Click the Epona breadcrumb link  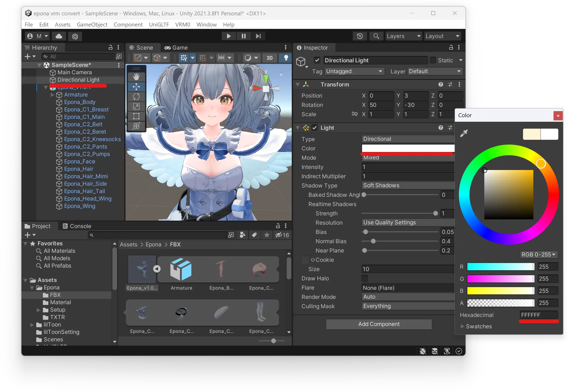click(153, 244)
